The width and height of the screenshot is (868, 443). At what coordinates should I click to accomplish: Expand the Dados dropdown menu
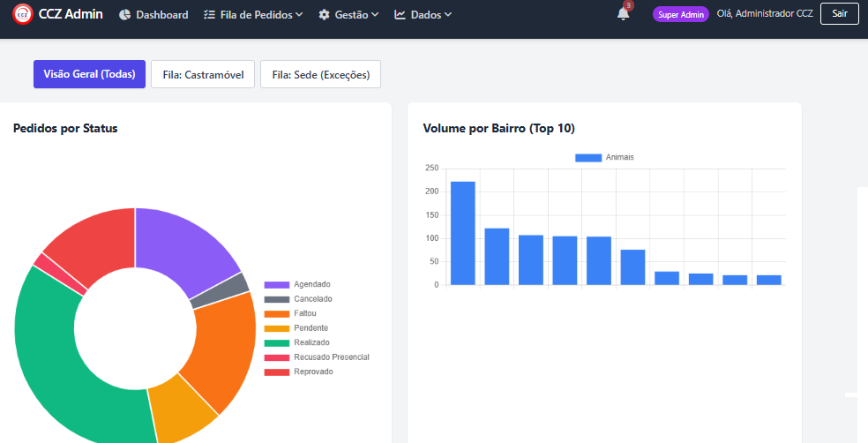pyautogui.click(x=423, y=15)
